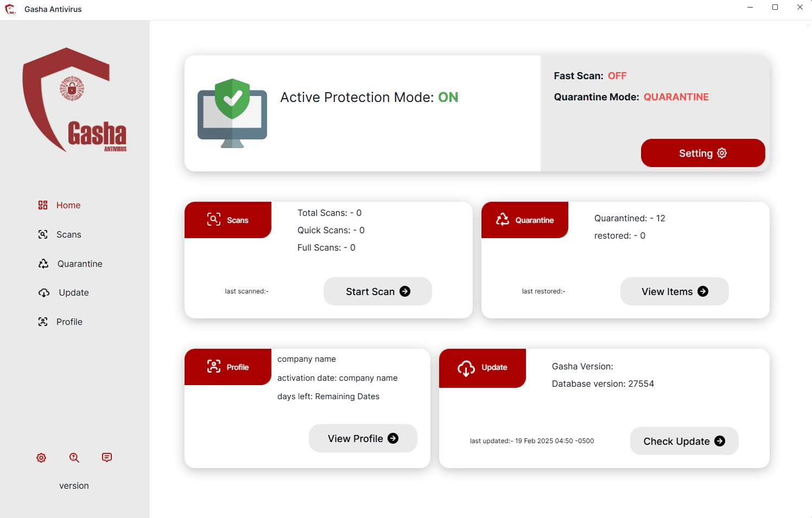Open View Profile on the Profile card
Viewport: 812px width, 518px height.
pyautogui.click(x=363, y=438)
